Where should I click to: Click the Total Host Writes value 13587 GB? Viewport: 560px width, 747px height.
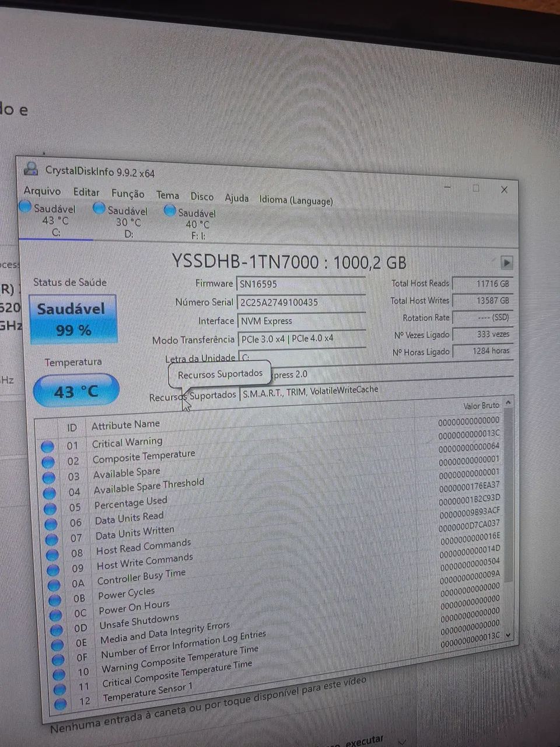point(483,301)
